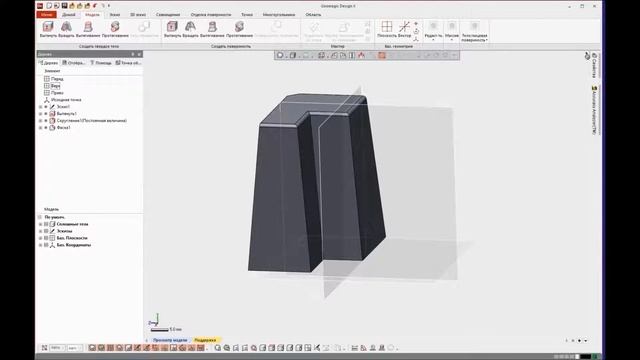Open the Редакт-ть dropdown in the ribbon

433,31
